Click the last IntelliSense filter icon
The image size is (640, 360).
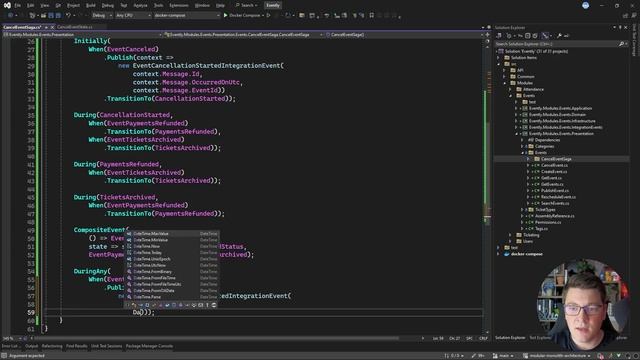pyautogui.click(x=214, y=305)
